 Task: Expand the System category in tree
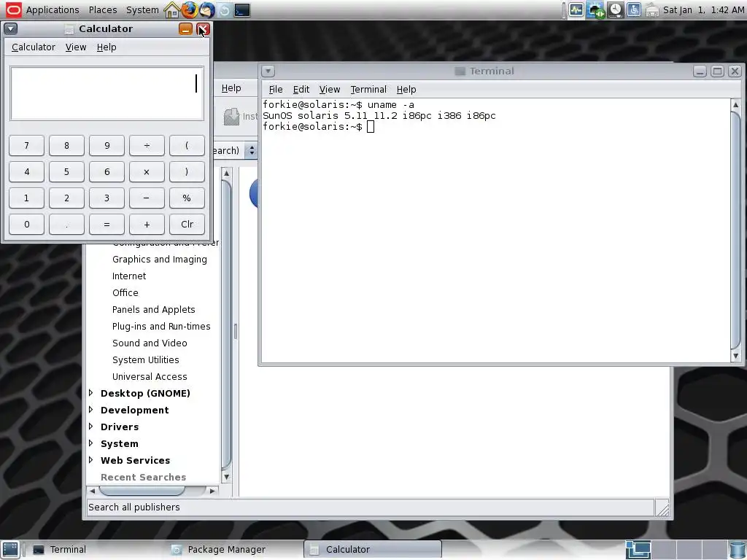(91, 443)
